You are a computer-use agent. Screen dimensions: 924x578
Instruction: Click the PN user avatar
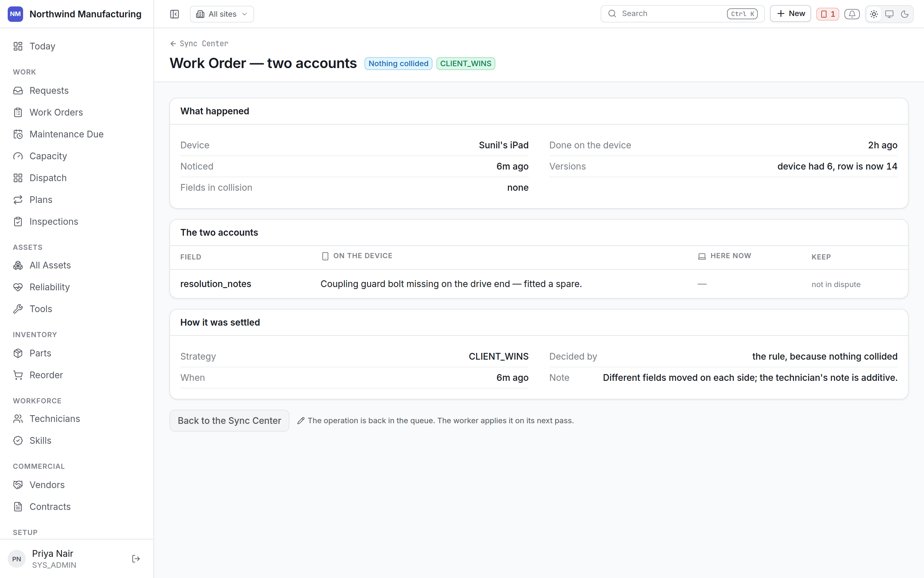(x=17, y=559)
